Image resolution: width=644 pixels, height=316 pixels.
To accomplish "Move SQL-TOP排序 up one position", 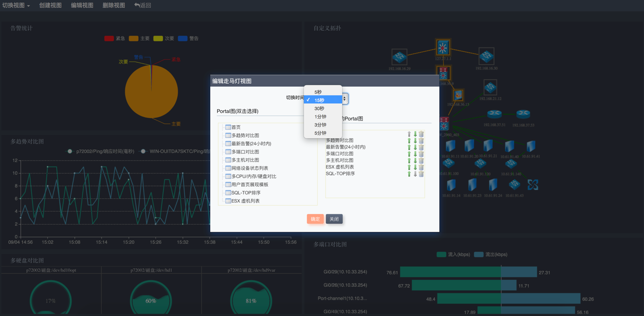I will coord(409,174).
